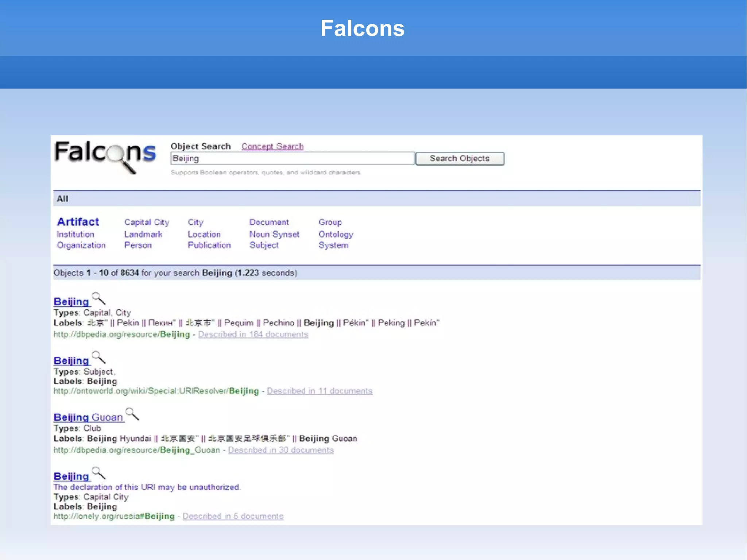This screenshot has width=747, height=560.
Task: Filter results by Organization type
Action: point(81,245)
